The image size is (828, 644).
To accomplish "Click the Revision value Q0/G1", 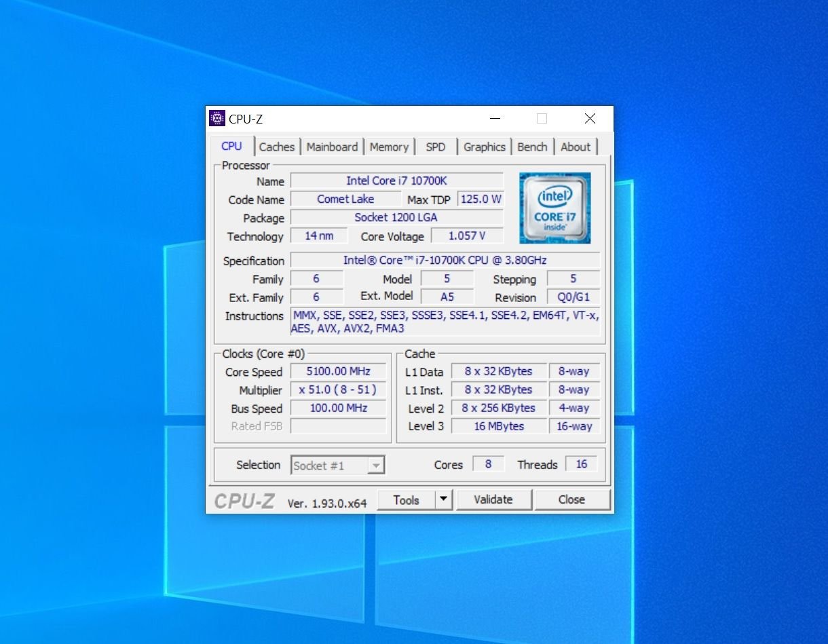I will tap(573, 297).
